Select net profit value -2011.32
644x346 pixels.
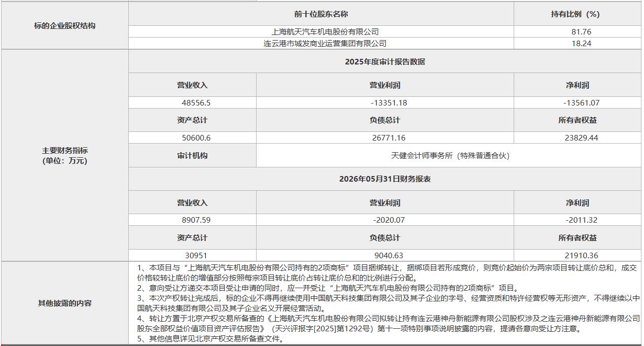pyautogui.click(x=581, y=220)
